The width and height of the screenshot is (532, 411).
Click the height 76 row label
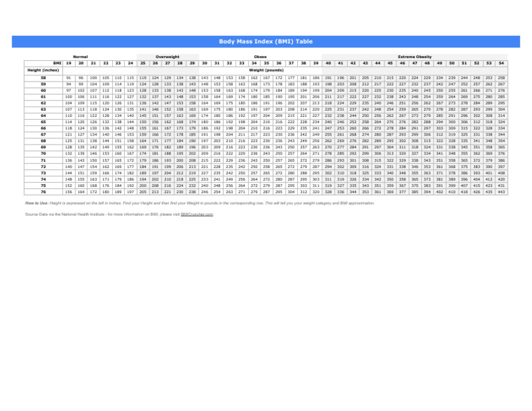click(x=44, y=192)
